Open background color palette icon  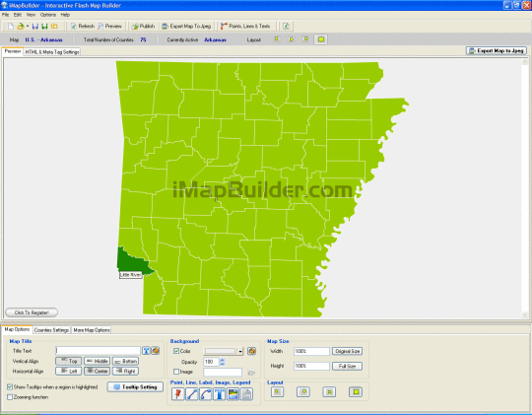252,351
